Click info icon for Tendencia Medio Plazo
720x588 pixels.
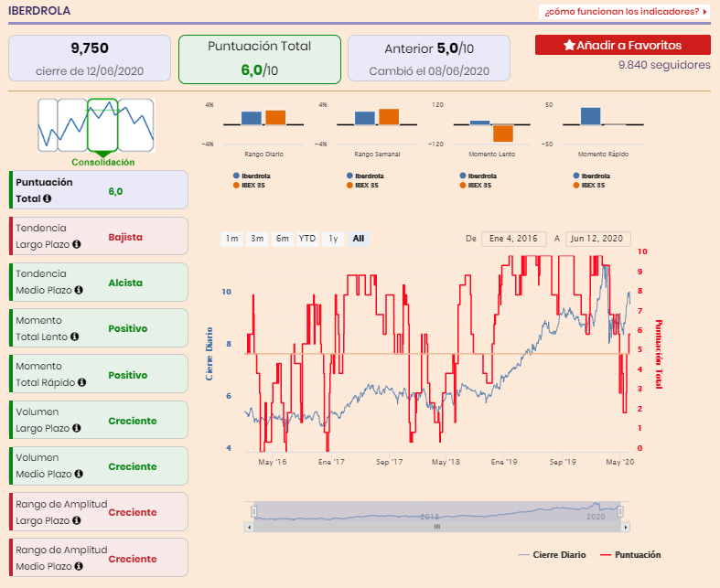coord(79,290)
